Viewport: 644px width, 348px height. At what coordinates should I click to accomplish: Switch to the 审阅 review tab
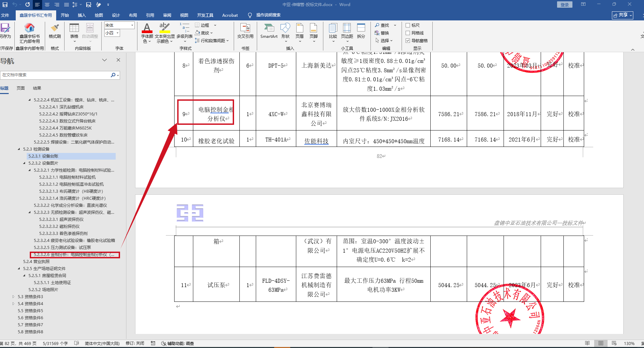pyautogui.click(x=167, y=15)
